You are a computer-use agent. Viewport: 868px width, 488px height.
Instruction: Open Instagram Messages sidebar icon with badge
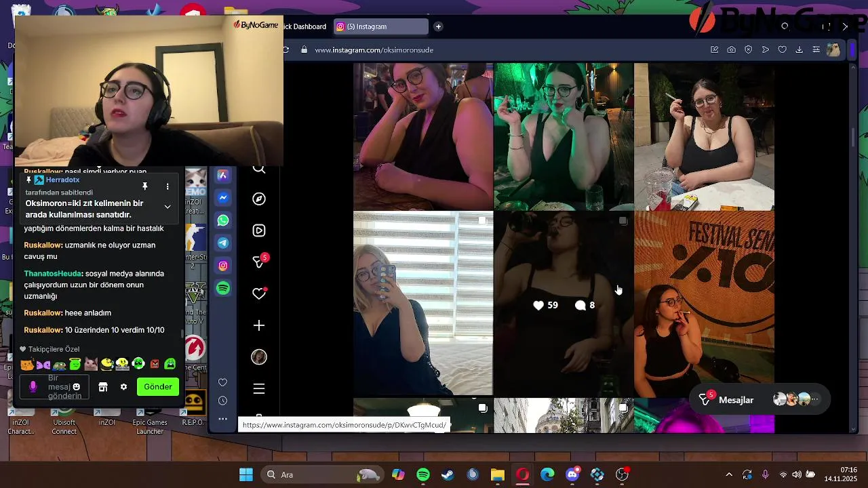(x=260, y=261)
